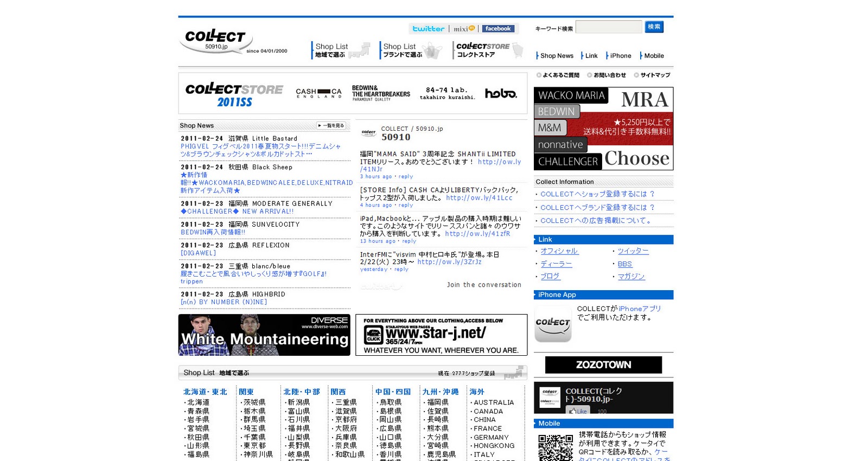Open Shop List by region (地域で選ぶ)
Screen dimensions: 868x461
point(341,50)
